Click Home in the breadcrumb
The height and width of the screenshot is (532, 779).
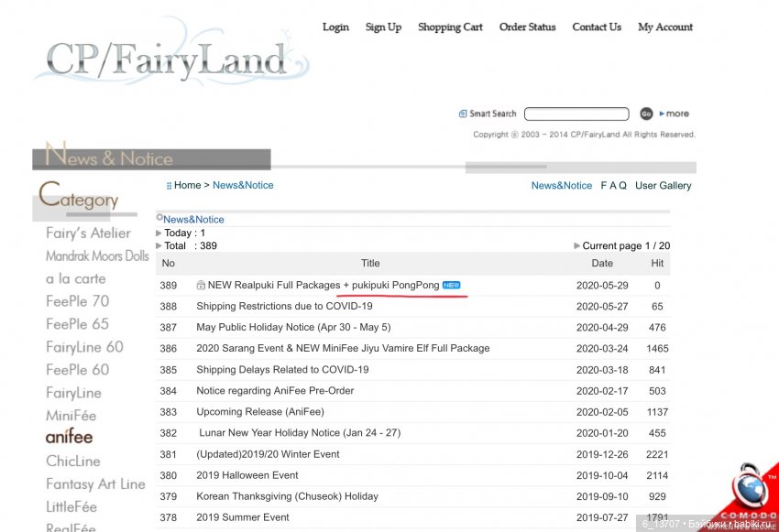click(x=187, y=186)
